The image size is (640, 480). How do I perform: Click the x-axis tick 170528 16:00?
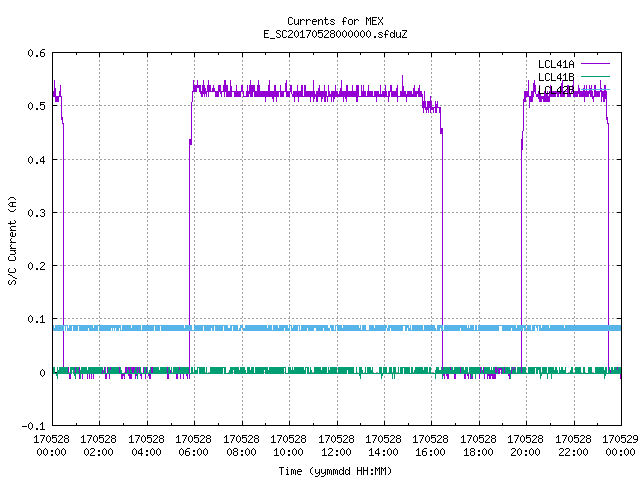(431, 446)
